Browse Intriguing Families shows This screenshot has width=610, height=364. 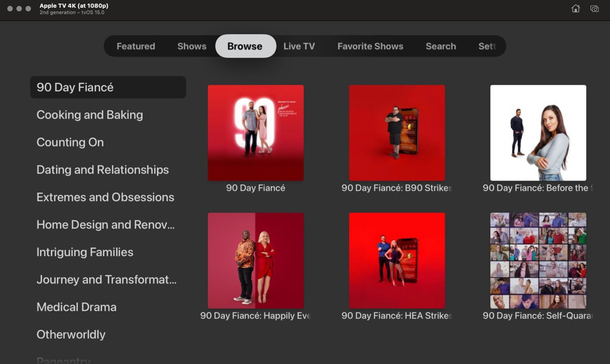84,252
